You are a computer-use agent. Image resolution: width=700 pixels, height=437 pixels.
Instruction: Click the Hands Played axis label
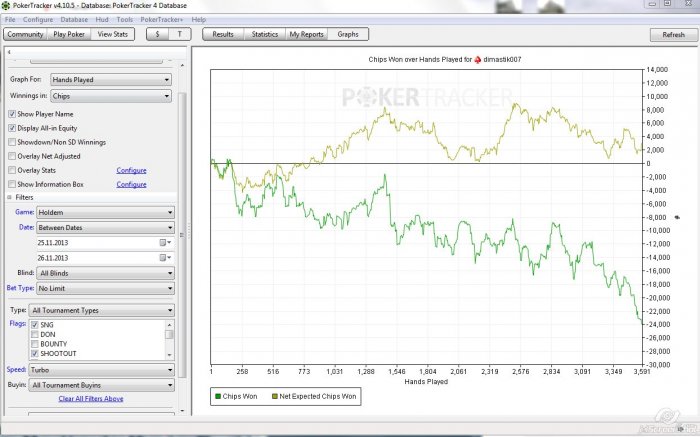[426, 382]
